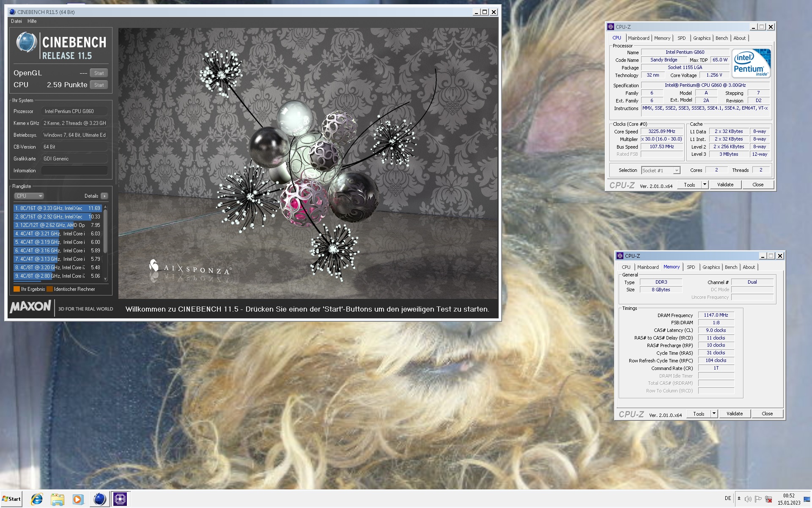Select ranking row 4C/8T @ 2.80 GHz
Viewport: 812px width, 508px height.
(x=58, y=276)
